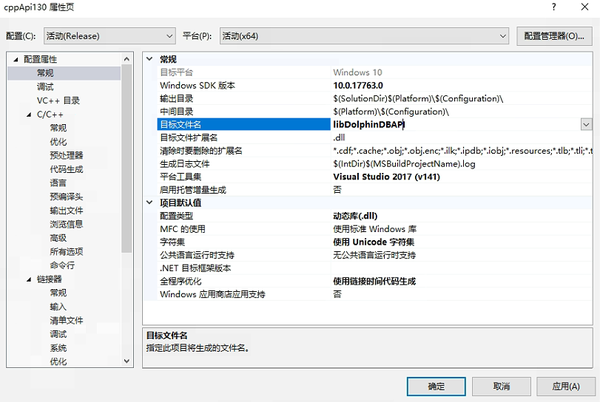Select 预编译头 in the tree

[x=66, y=197]
